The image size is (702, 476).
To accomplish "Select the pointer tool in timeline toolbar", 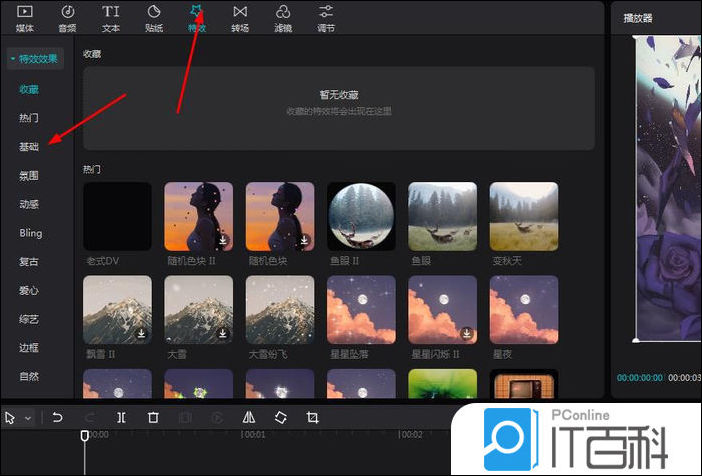I will click(10, 418).
